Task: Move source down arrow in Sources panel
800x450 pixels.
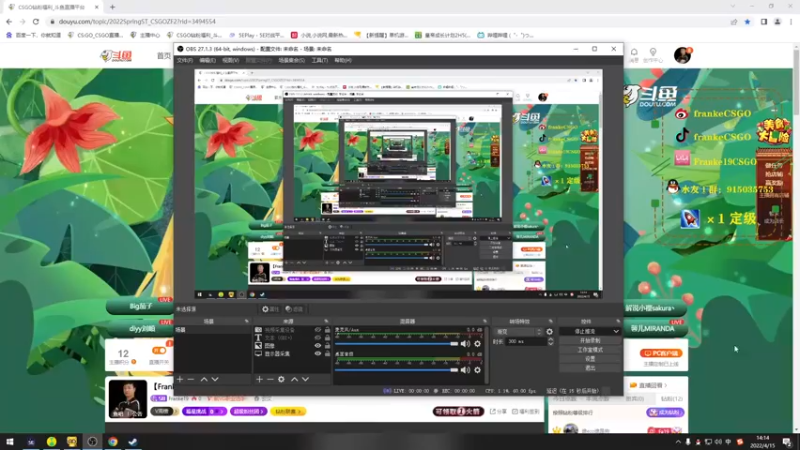Action: (305, 379)
